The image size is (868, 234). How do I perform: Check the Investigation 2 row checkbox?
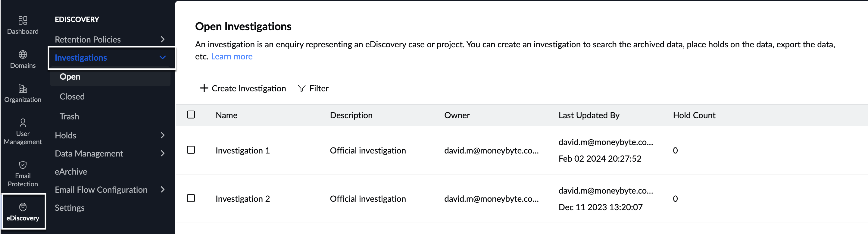pyautogui.click(x=191, y=198)
